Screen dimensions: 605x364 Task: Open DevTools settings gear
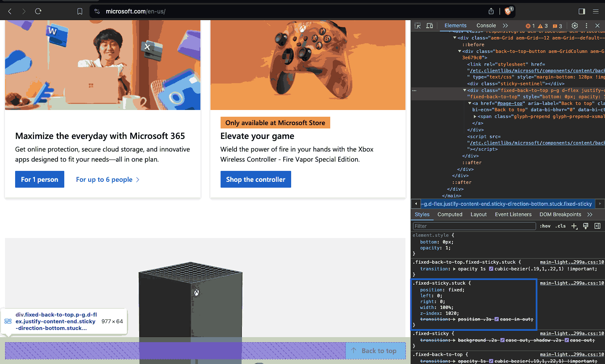tap(575, 26)
